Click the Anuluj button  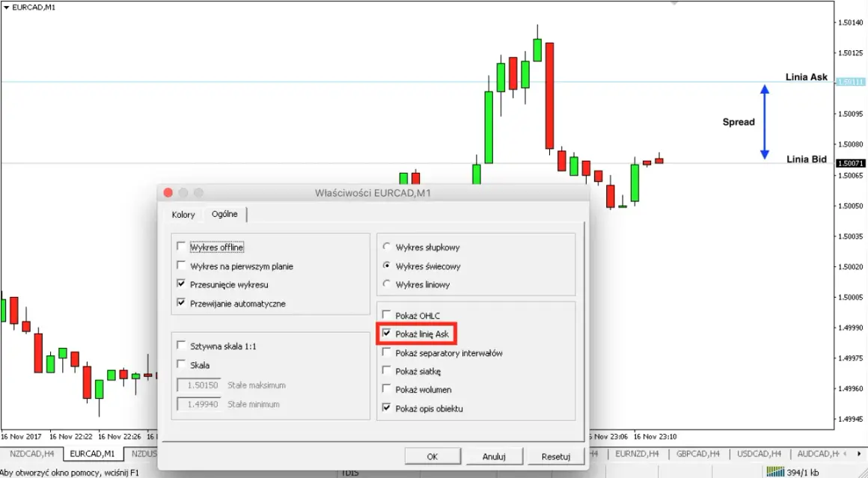coord(494,456)
